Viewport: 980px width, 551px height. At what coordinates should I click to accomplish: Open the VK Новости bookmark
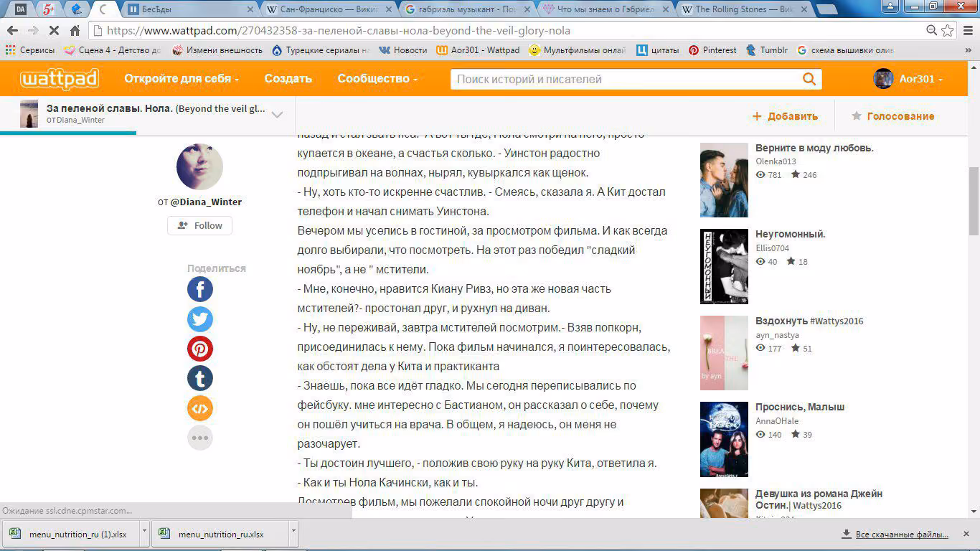click(x=402, y=50)
